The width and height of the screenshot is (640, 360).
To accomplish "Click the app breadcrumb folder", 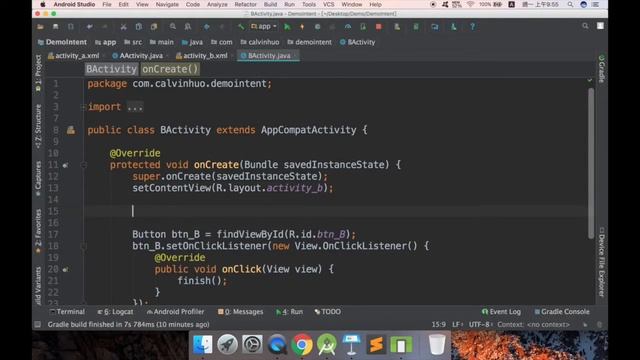I will coord(105,42).
